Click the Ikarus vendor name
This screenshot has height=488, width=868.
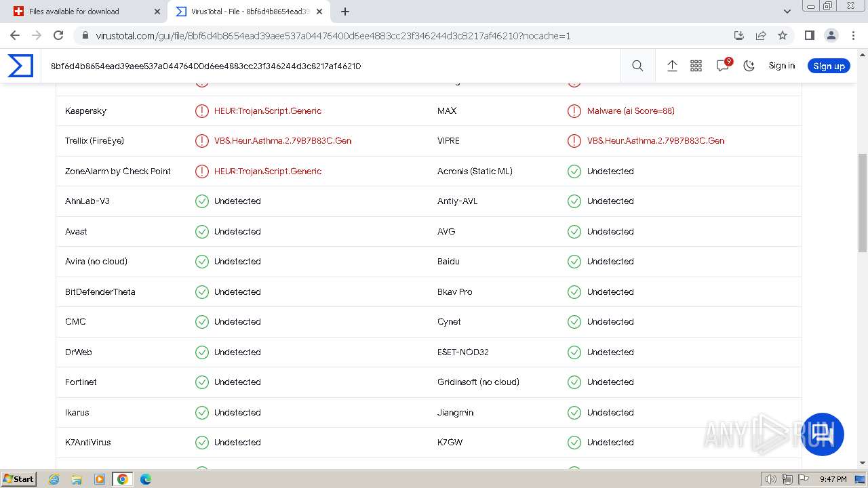(x=77, y=413)
